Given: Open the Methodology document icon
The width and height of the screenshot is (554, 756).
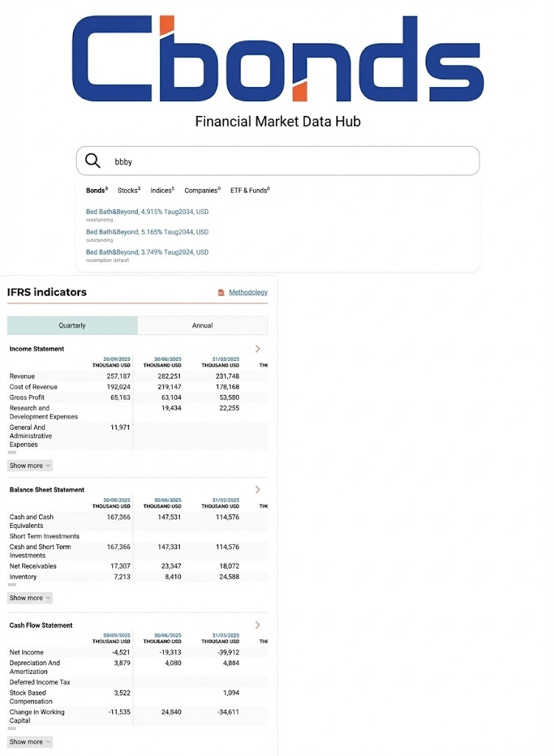Looking at the screenshot, I should tap(221, 292).
